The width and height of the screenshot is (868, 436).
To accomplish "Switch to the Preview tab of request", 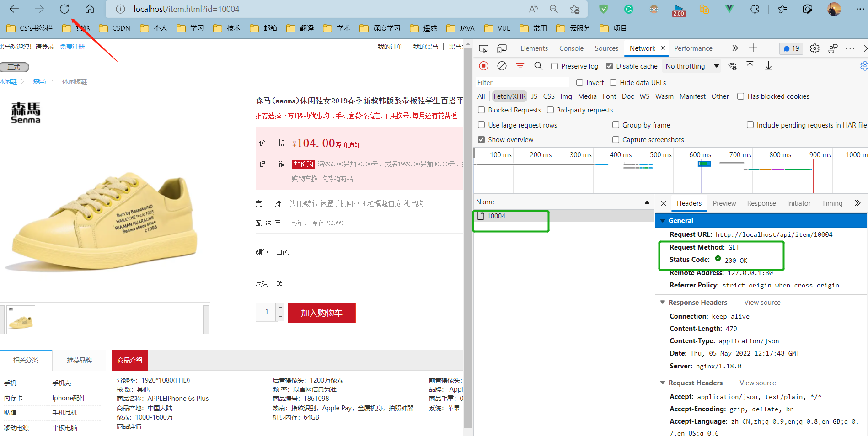I will [724, 203].
